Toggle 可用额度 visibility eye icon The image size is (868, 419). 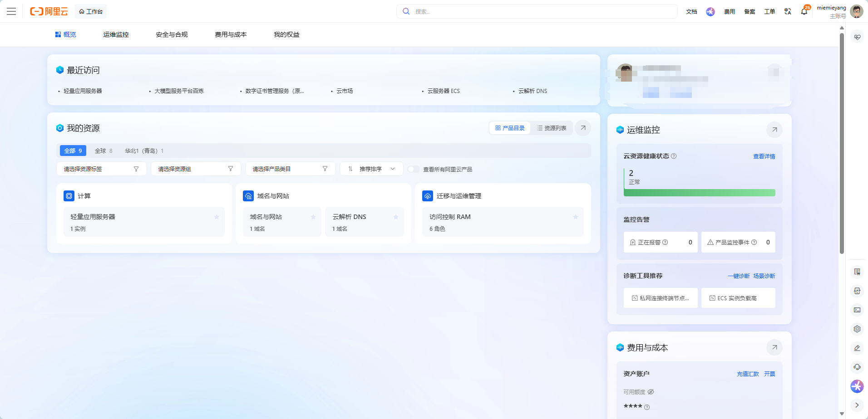(651, 392)
